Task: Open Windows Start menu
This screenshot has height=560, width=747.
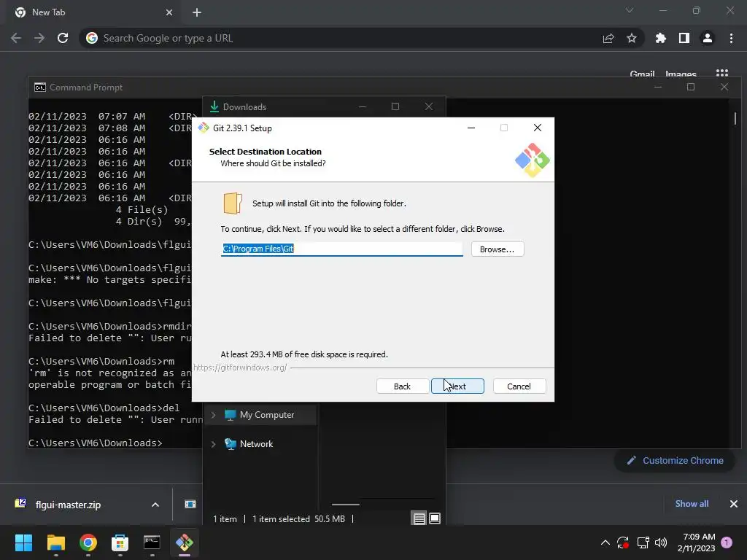Action: (x=23, y=542)
